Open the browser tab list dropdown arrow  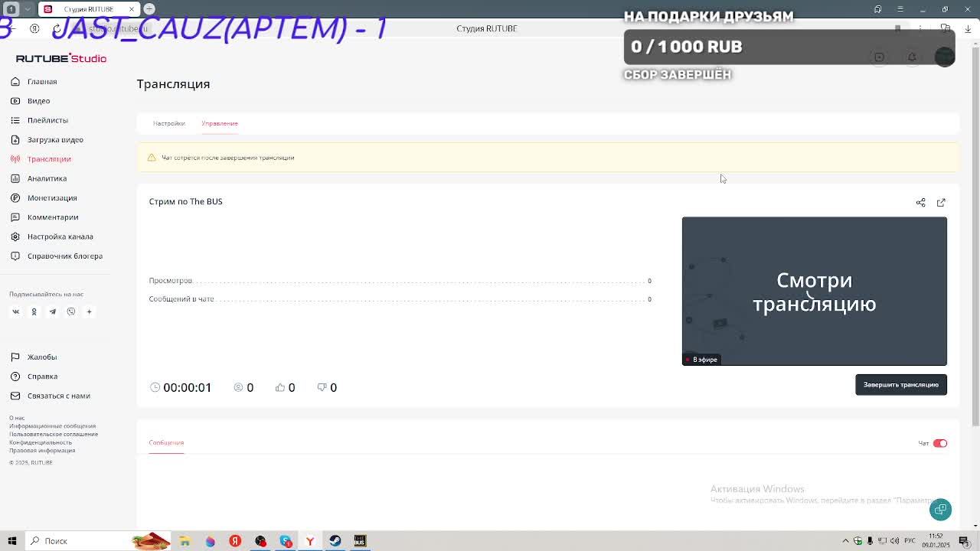click(28, 9)
